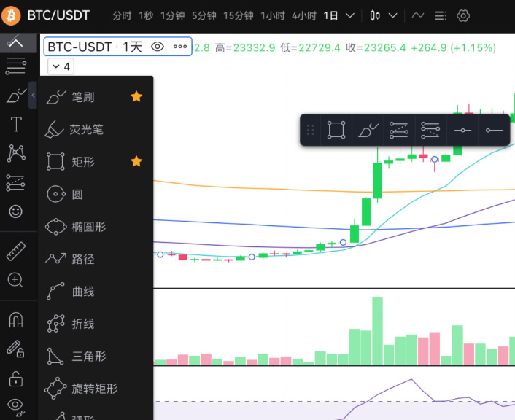Expand the timeframe dropdown arrow after 1日

point(350,15)
